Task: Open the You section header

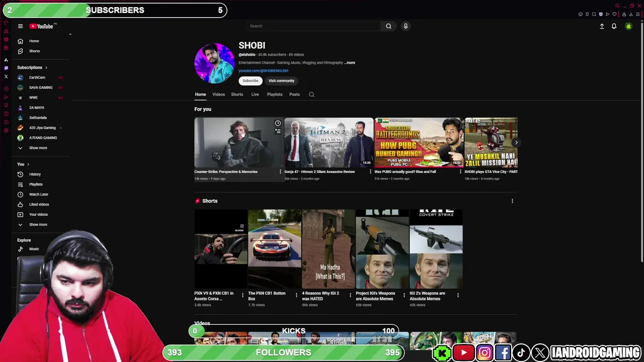Action: (23, 164)
